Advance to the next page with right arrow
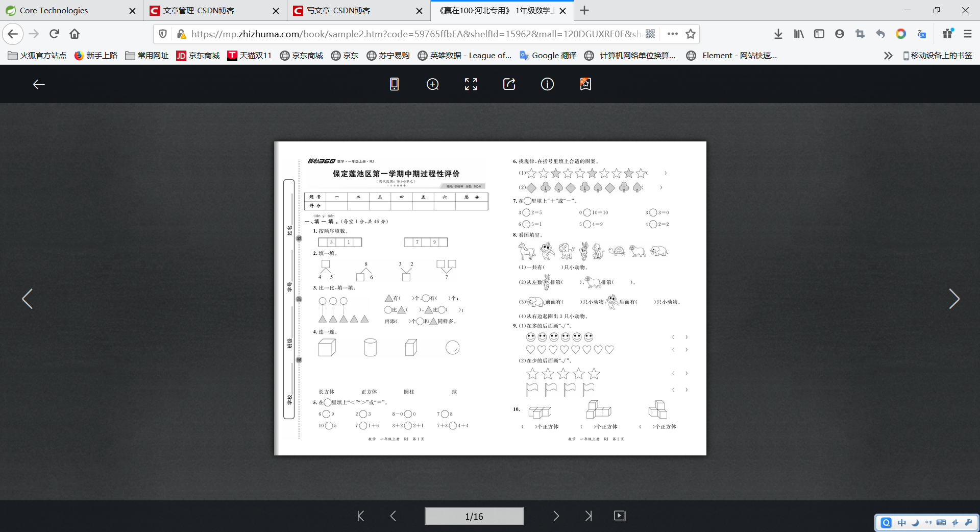This screenshot has width=980, height=532. [556, 516]
